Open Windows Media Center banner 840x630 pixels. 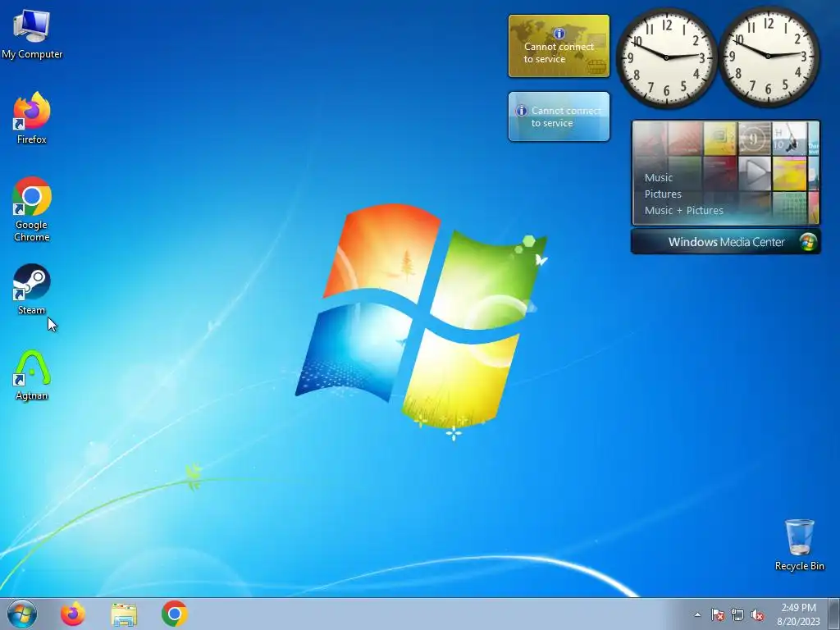[x=725, y=242]
